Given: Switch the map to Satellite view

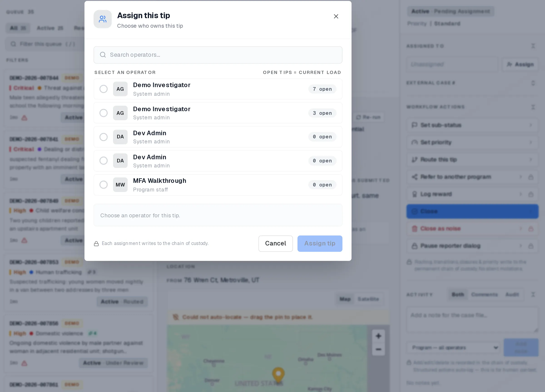Looking at the screenshot, I should [368, 299].
